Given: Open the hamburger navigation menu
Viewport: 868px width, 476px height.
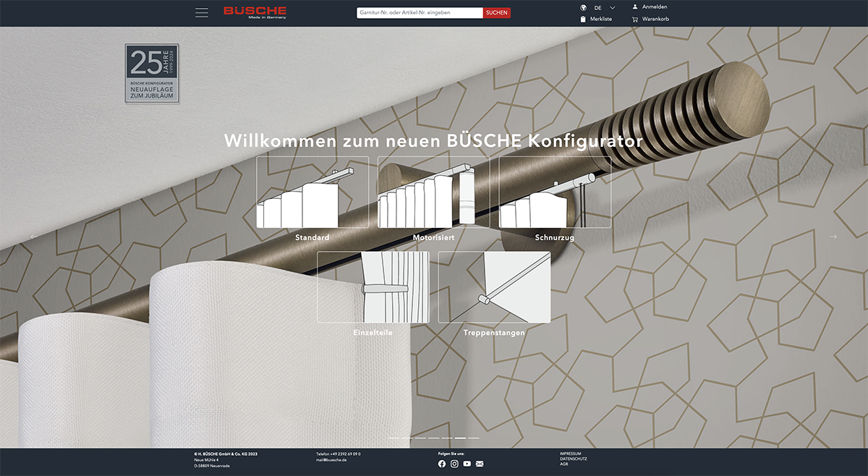Looking at the screenshot, I should tap(202, 13).
